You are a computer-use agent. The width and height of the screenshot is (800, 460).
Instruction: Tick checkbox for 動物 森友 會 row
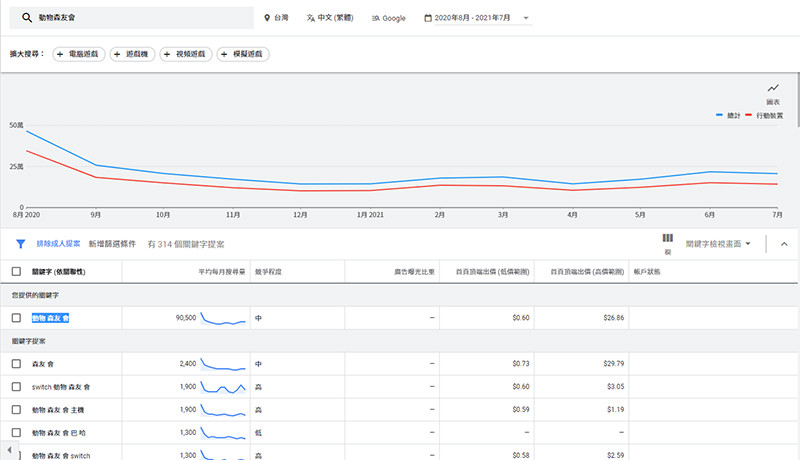click(x=16, y=318)
